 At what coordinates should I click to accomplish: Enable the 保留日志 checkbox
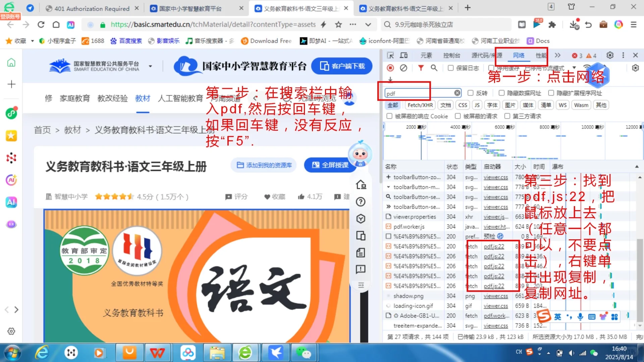click(x=451, y=68)
